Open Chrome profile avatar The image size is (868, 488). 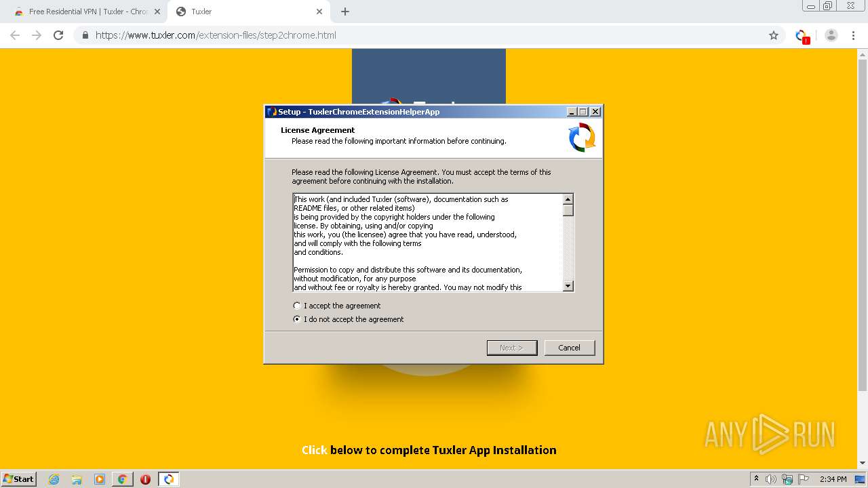tap(831, 35)
